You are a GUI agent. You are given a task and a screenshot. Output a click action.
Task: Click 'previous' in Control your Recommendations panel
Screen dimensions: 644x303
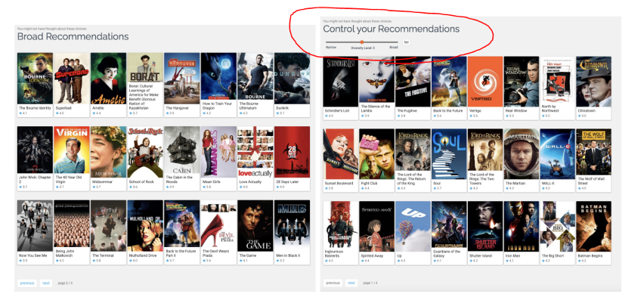click(x=333, y=283)
